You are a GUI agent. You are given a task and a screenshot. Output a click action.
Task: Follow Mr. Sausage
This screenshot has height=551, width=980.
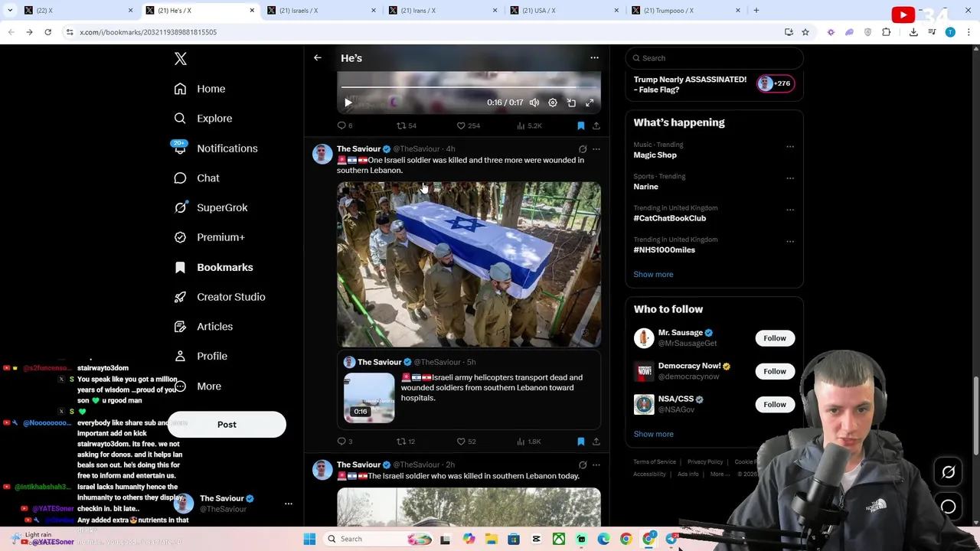click(x=774, y=338)
